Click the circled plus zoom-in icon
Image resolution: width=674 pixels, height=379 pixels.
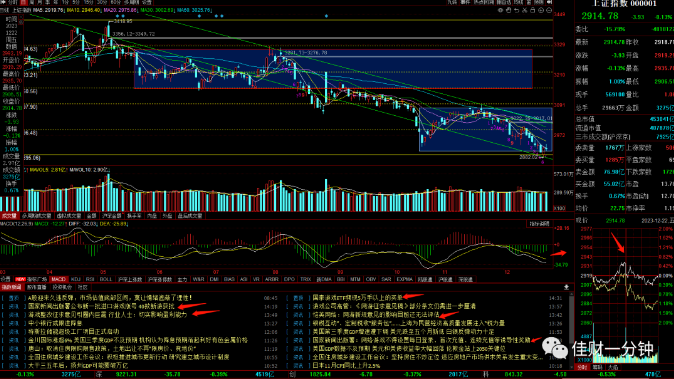tap(541, 10)
